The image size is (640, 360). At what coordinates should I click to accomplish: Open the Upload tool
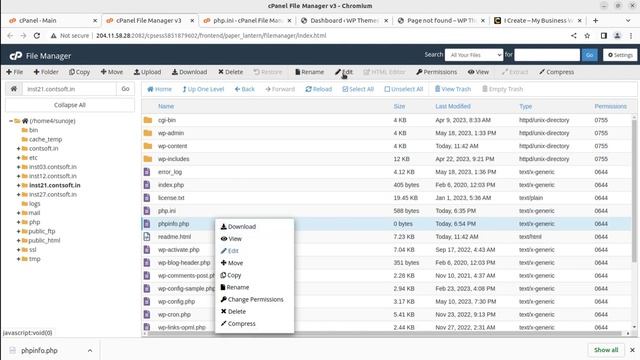tap(147, 72)
